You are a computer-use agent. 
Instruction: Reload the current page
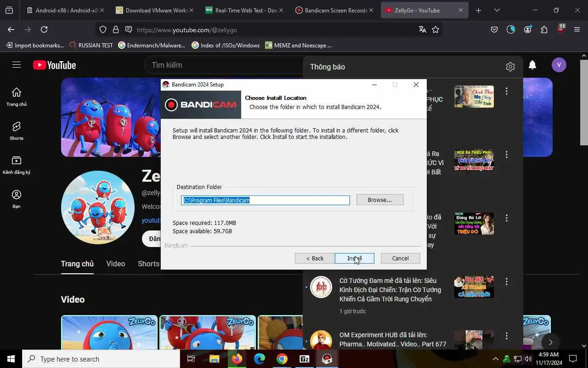[x=44, y=29]
